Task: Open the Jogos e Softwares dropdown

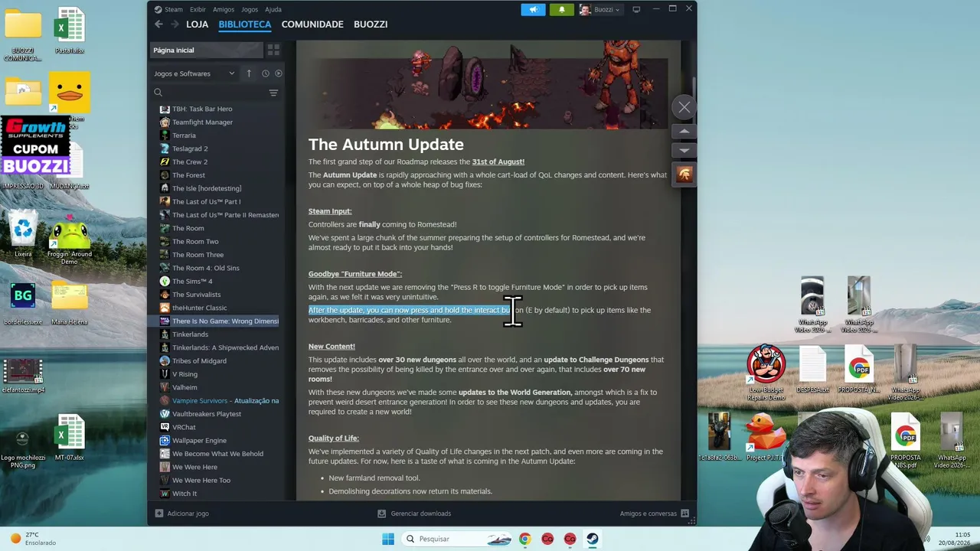Action: (x=194, y=73)
